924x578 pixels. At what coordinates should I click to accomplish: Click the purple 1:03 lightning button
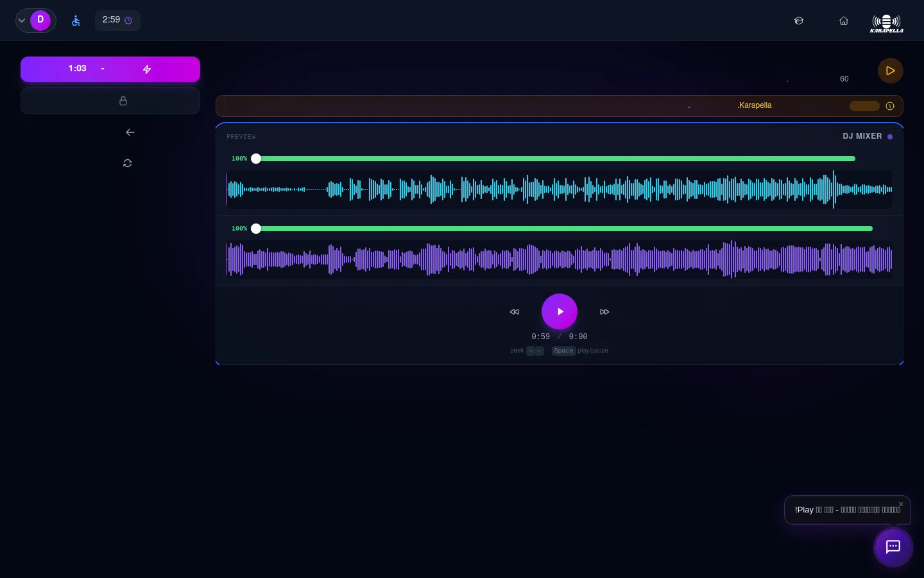coord(110,69)
